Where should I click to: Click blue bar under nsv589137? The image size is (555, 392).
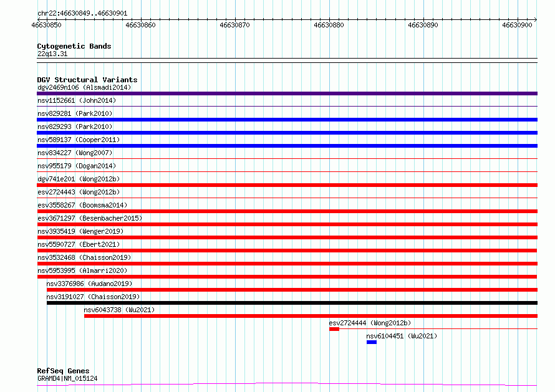(287, 146)
